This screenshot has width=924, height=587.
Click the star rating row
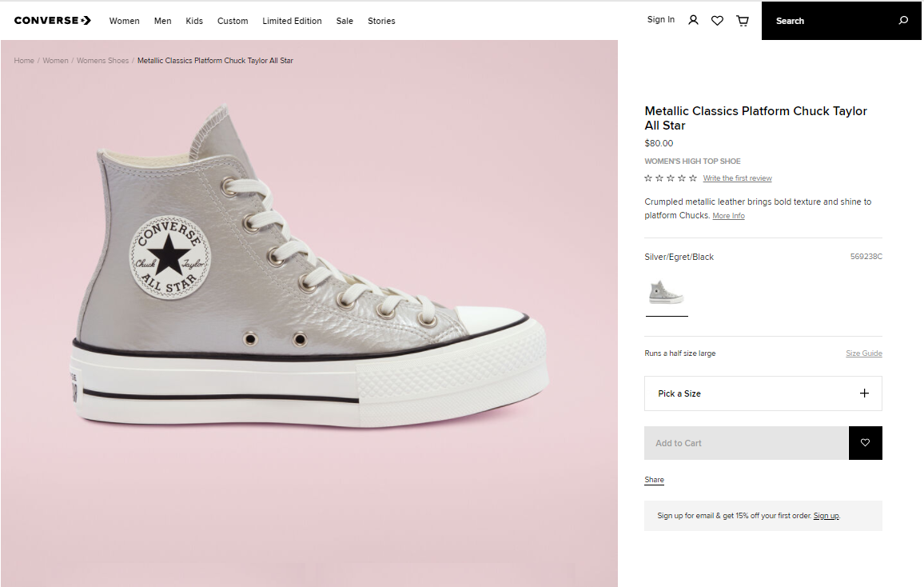pos(671,178)
